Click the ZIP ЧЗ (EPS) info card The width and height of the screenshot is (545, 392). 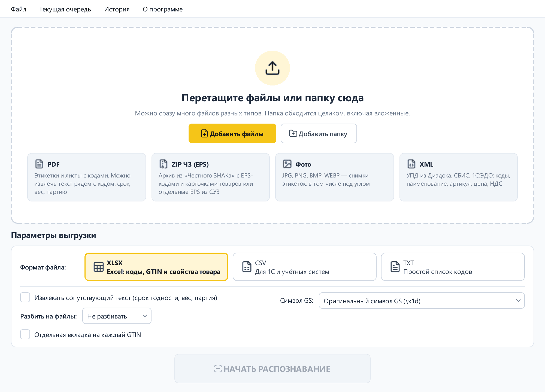(211, 177)
